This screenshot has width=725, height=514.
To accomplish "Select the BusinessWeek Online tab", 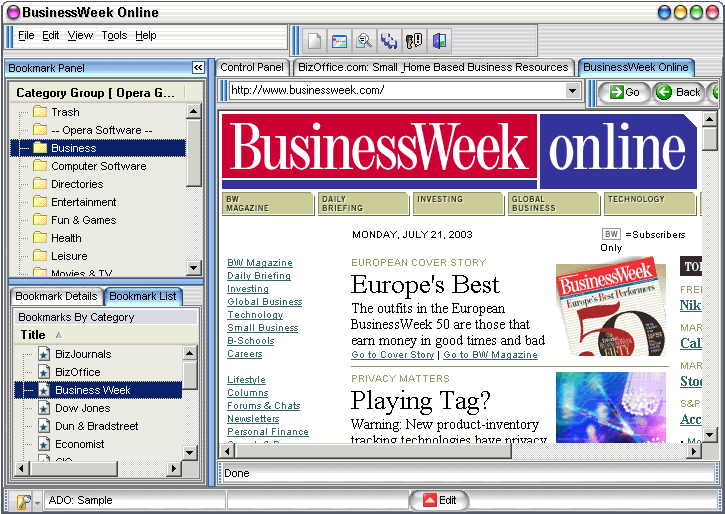I will tap(636, 67).
